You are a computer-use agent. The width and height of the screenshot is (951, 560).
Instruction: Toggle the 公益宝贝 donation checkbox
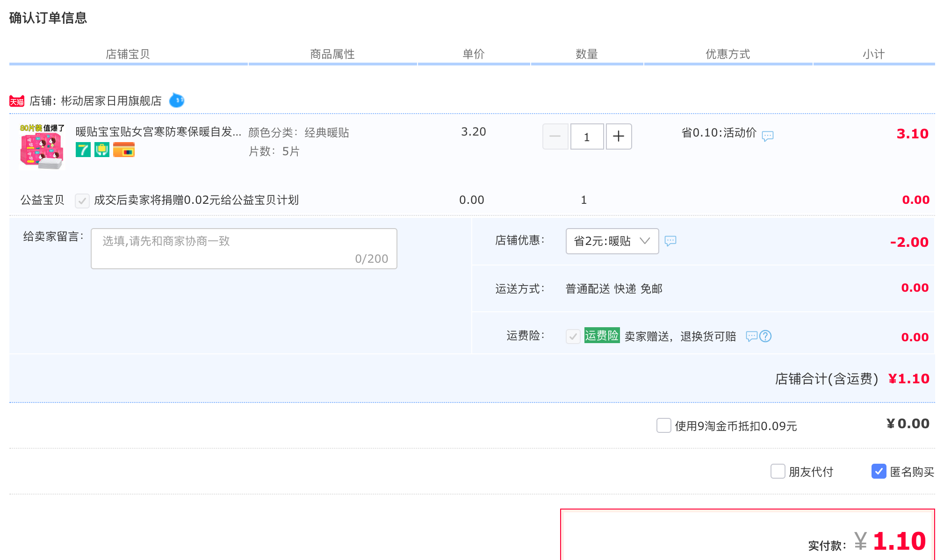tap(82, 201)
